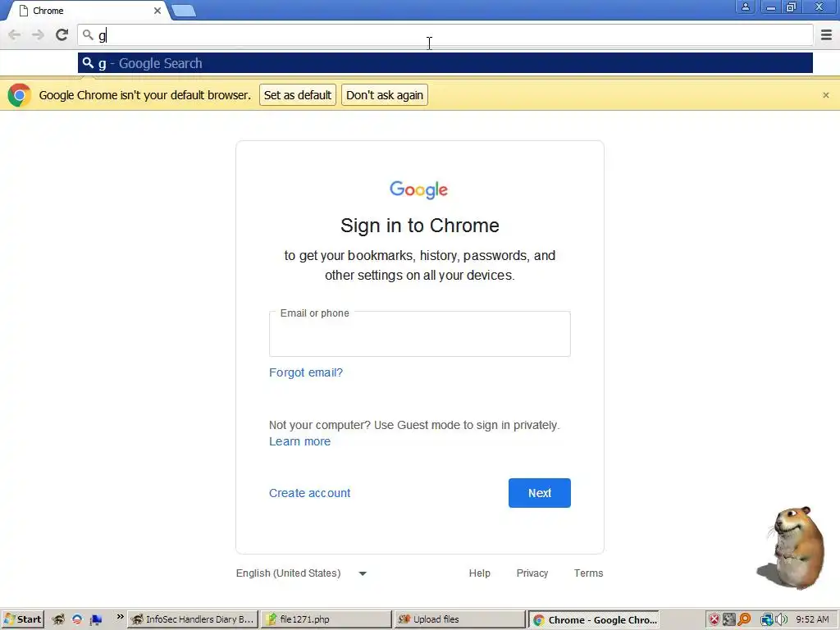Reload the page with the refresh icon
The height and width of the screenshot is (630, 840).
click(x=62, y=34)
